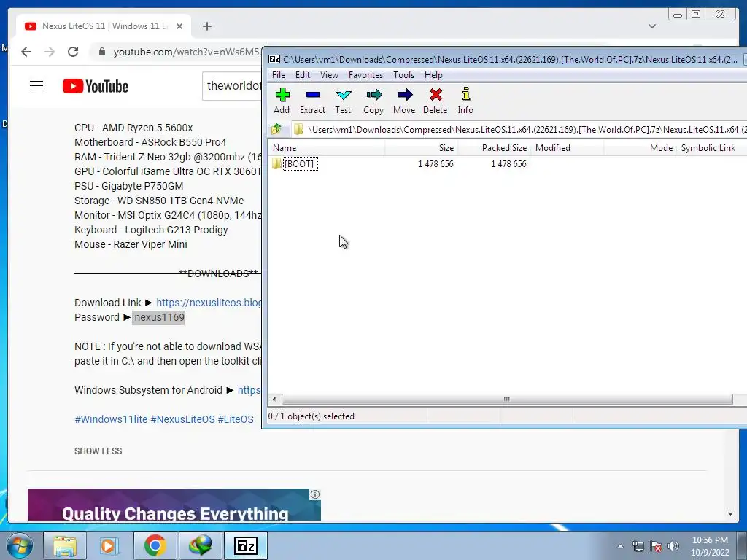Click the YouTube search box
This screenshot has width=747, height=560.
click(232, 86)
